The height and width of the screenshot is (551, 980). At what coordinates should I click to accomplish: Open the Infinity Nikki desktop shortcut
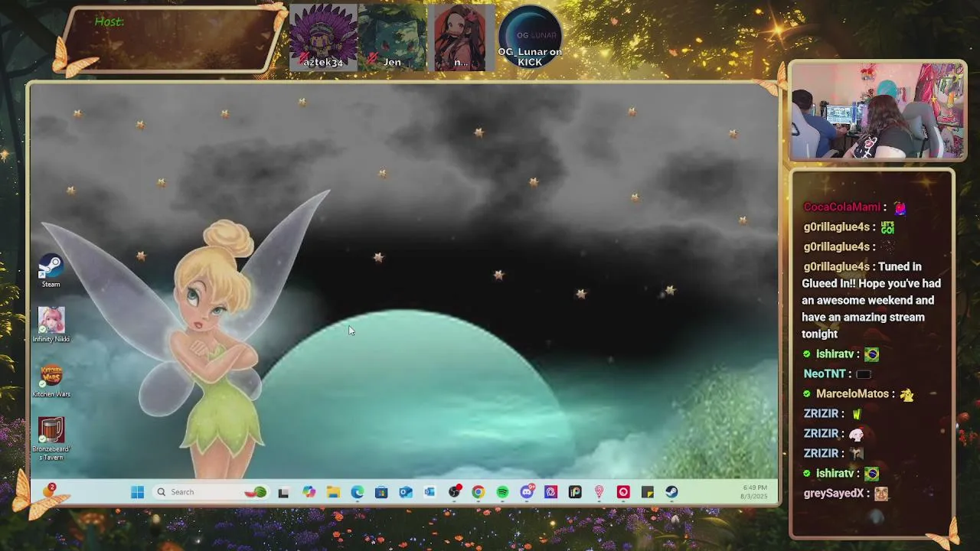click(x=51, y=324)
